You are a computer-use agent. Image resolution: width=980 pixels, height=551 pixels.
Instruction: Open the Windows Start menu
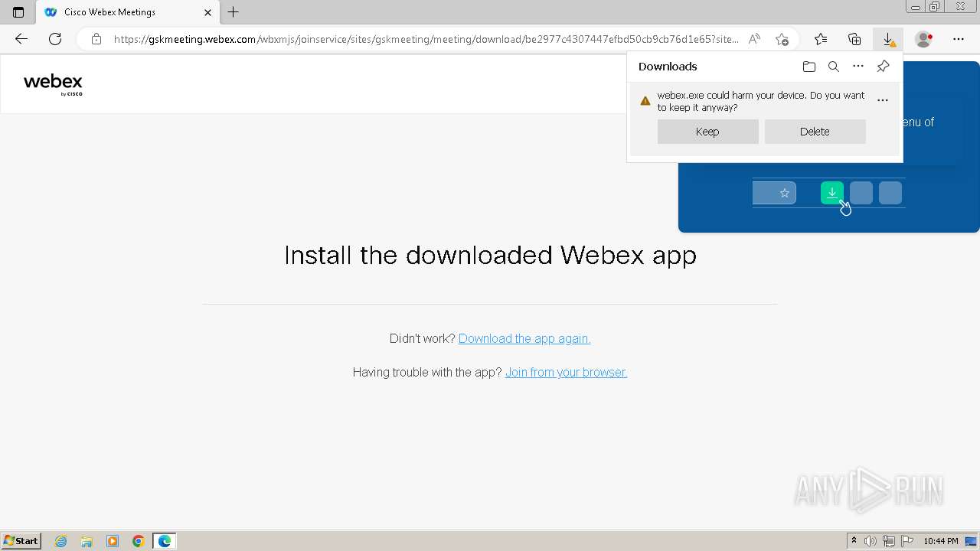coord(21,541)
